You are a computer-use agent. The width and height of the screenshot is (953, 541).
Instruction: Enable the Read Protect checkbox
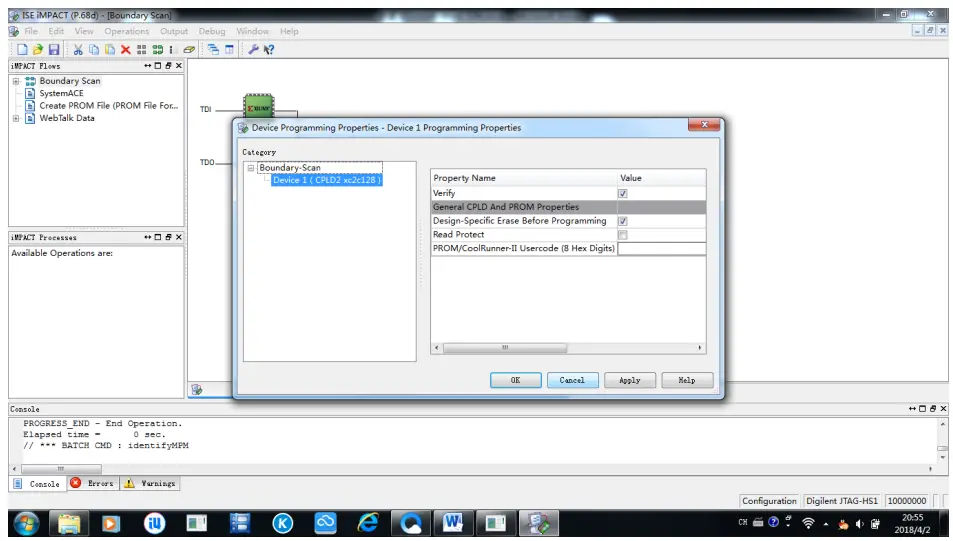(x=622, y=235)
